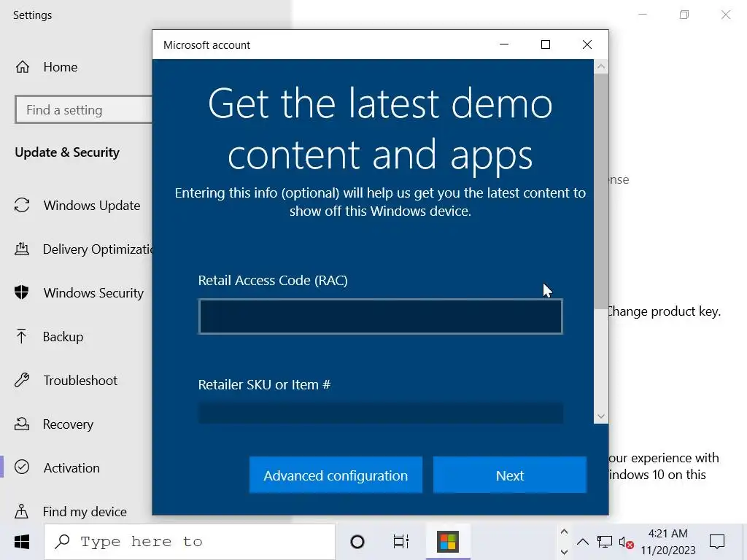Click the Recovery icon in sidebar

pyautogui.click(x=22, y=424)
